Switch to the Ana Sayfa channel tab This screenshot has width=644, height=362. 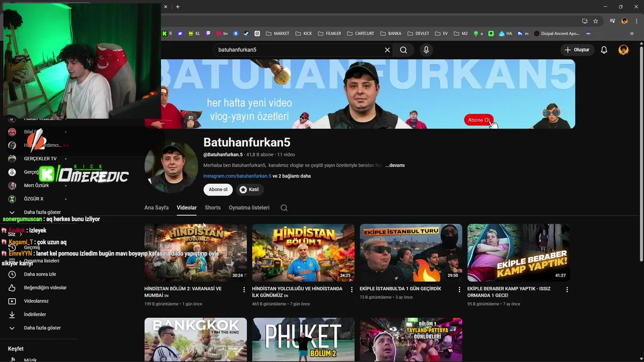156,208
